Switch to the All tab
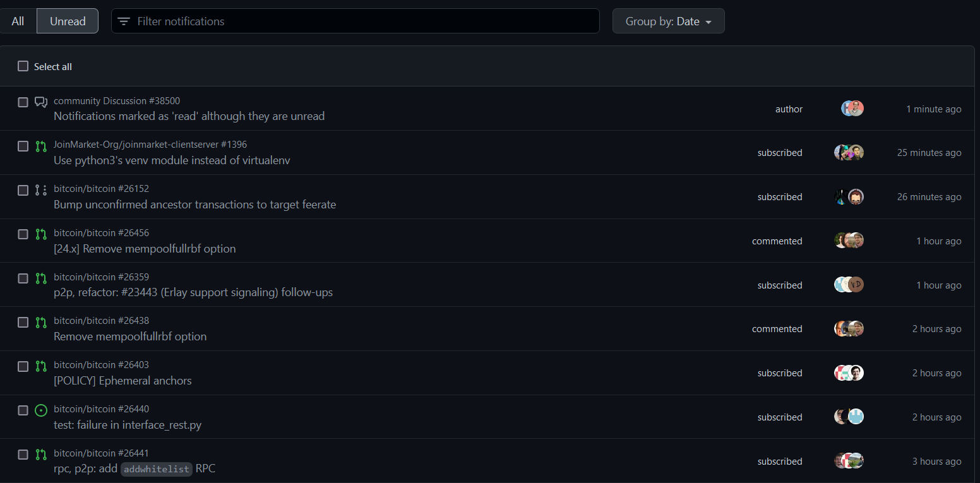The width and height of the screenshot is (980, 483). (x=18, y=20)
